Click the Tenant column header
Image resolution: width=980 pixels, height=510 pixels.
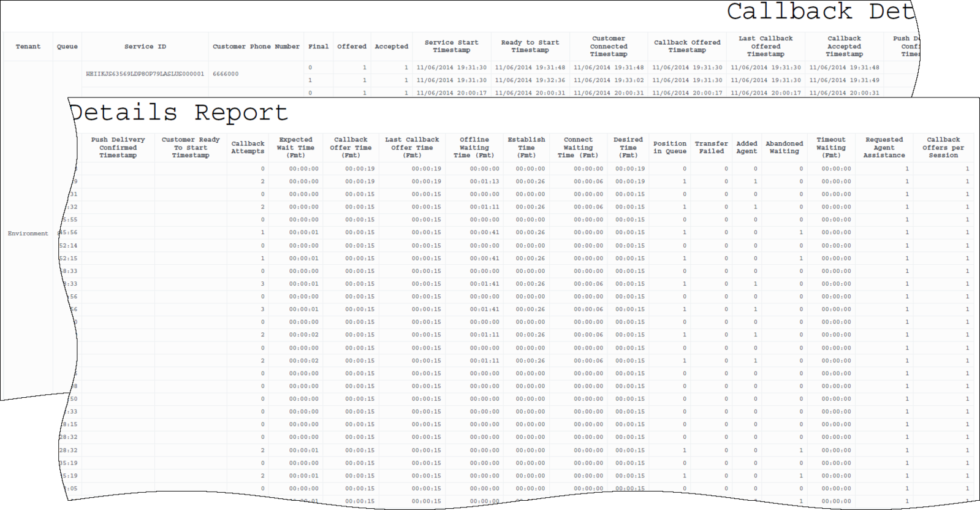pyautogui.click(x=28, y=47)
